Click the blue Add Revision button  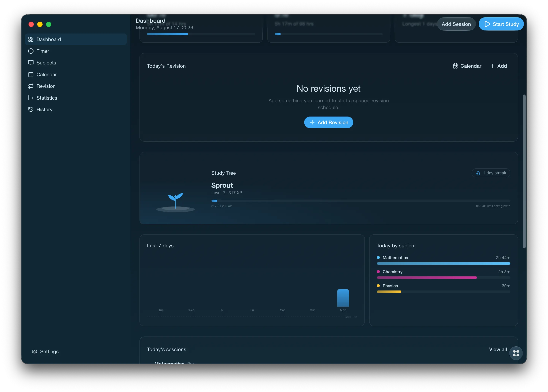pos(329,122)
